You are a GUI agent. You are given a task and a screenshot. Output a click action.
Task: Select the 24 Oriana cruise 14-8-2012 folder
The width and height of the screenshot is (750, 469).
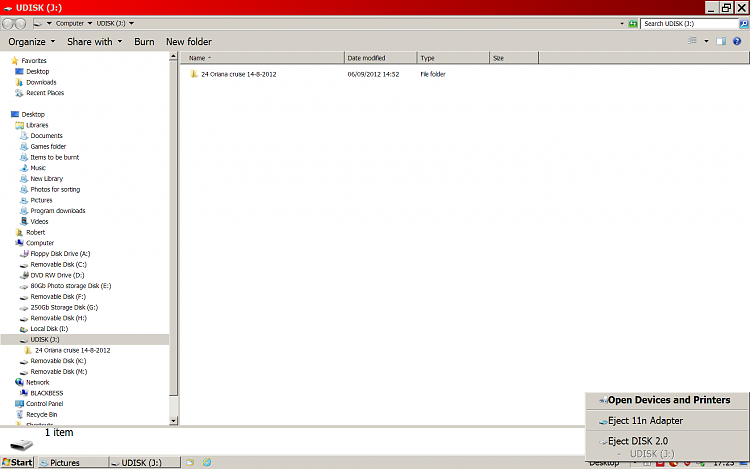point(239,74)
